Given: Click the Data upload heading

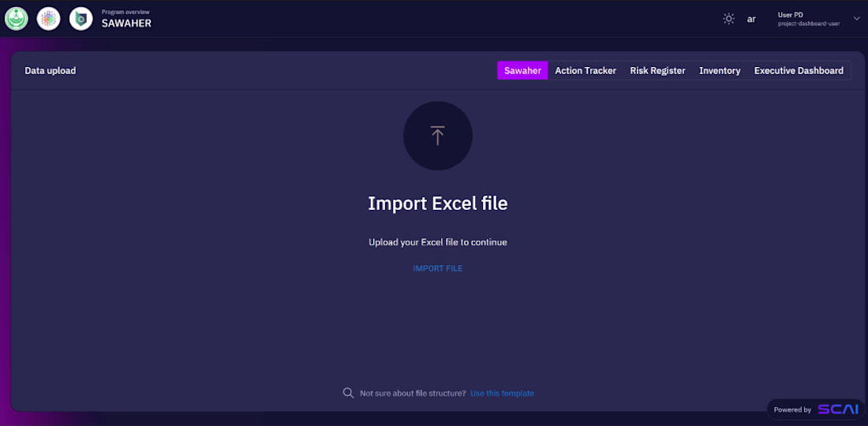Looking at the screenshot, I should tap(51, 71).
